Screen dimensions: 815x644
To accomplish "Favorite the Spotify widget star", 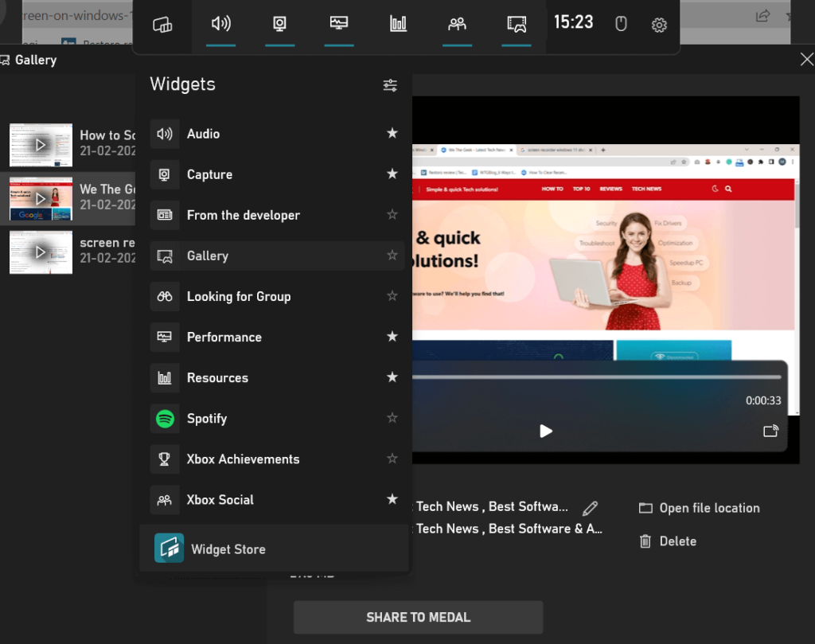I will tap(392, 417).
